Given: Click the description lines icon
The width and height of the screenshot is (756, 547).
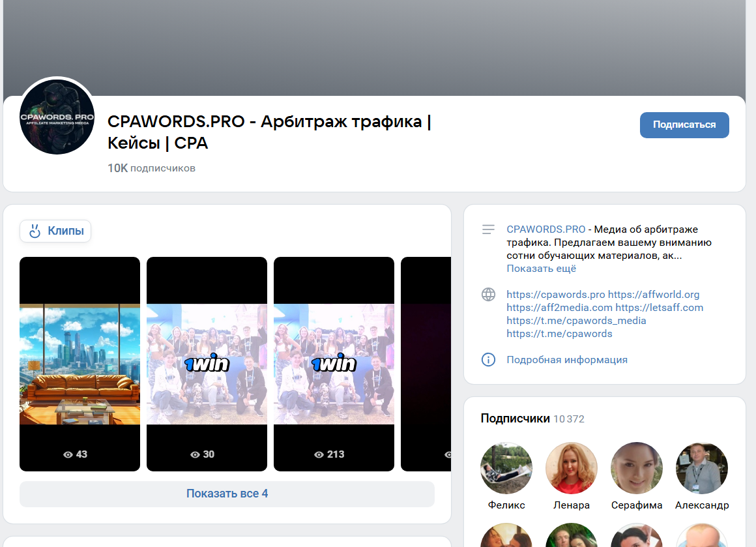Looking at the screenshot, I should (x=488, y=229).
